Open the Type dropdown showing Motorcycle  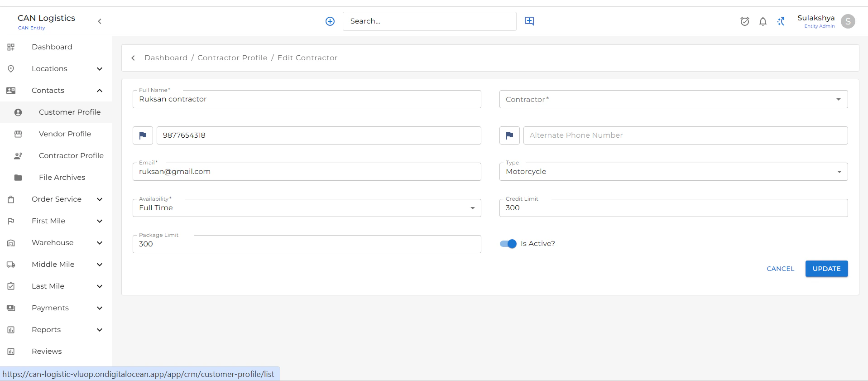(674, 172)
